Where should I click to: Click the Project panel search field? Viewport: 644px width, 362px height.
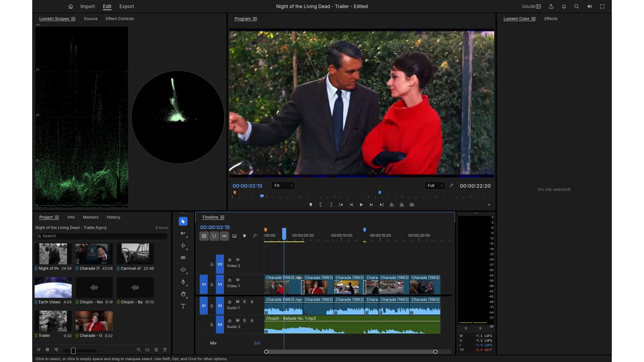tap(102, 236)
